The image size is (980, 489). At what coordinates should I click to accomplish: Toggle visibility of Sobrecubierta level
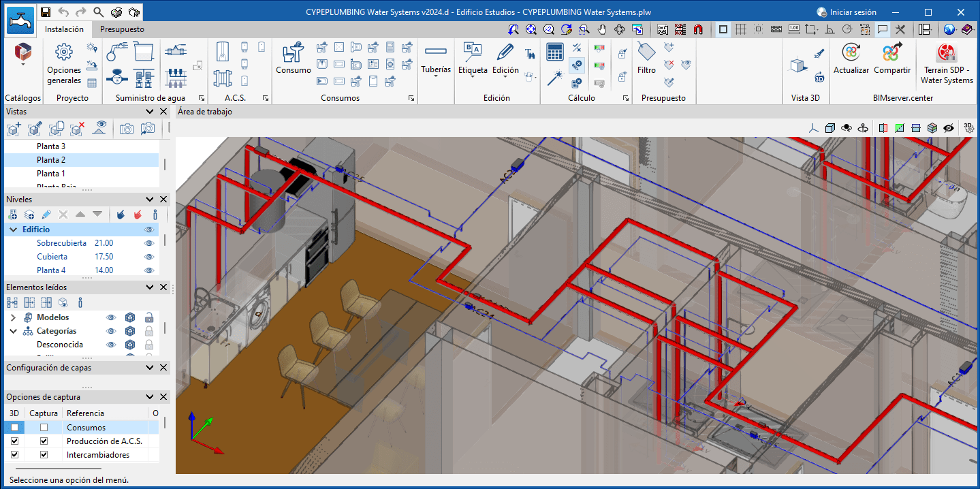click(x=149, y=243)
